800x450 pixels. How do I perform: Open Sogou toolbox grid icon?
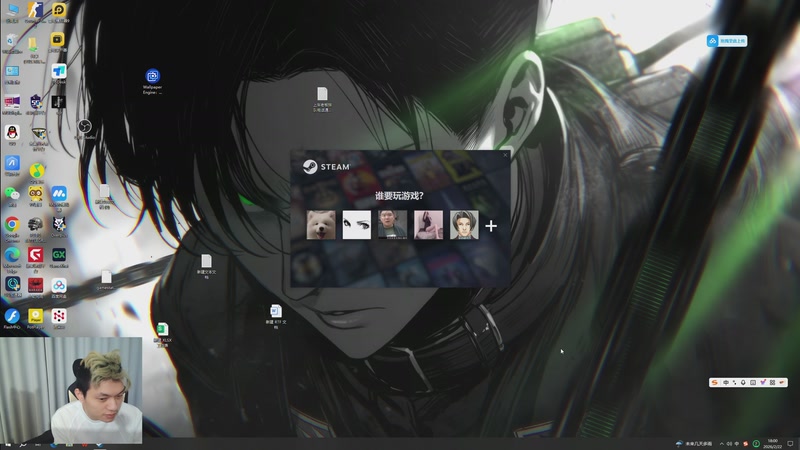pos(772,382)
